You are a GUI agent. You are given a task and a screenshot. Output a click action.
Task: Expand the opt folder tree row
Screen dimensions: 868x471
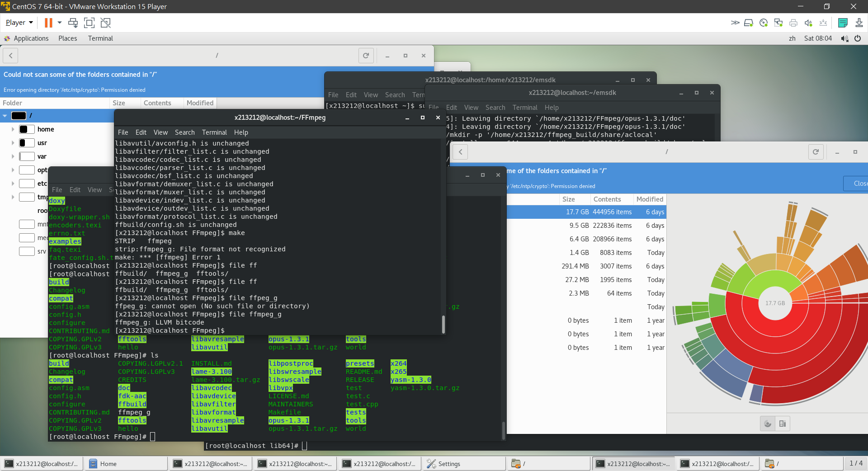coord(13,170)
